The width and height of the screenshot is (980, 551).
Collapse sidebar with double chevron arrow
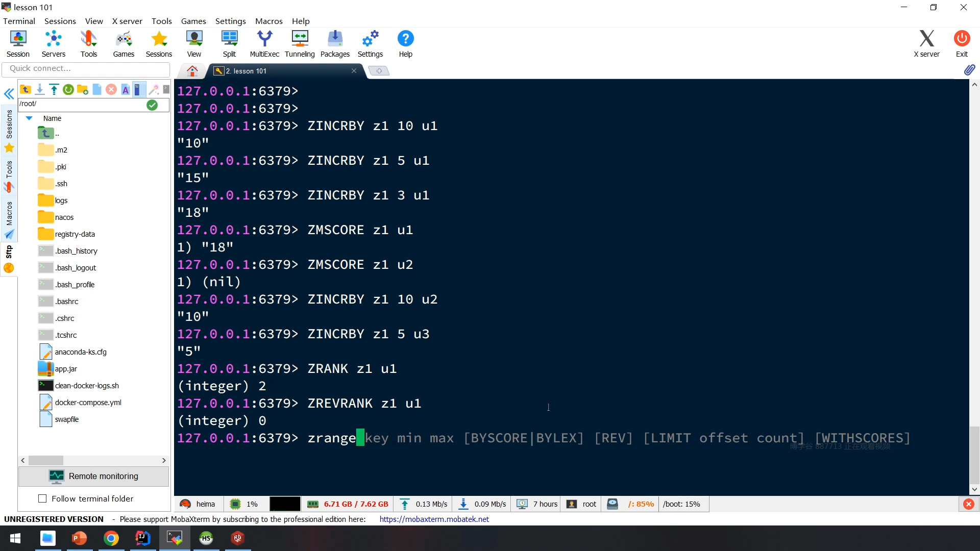(9, 94)
